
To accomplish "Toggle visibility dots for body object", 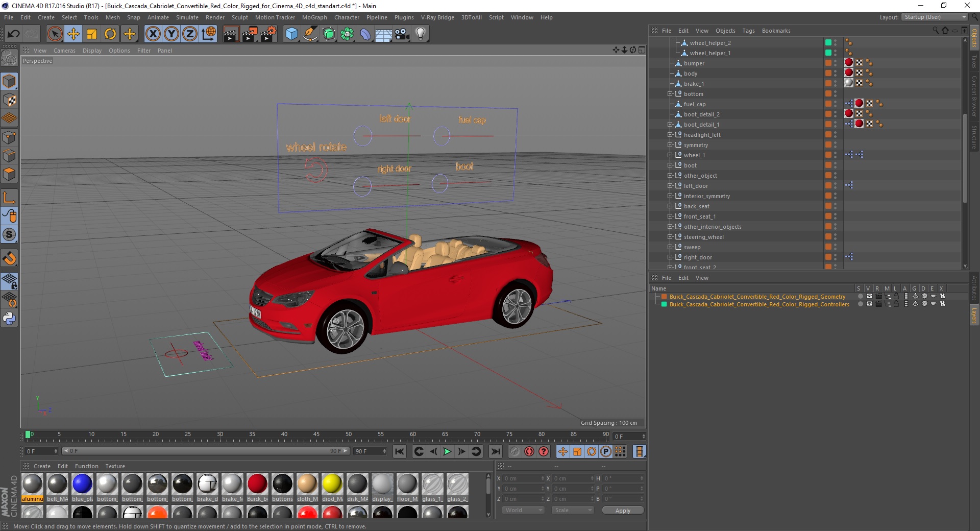I will [x=835, y=74].
